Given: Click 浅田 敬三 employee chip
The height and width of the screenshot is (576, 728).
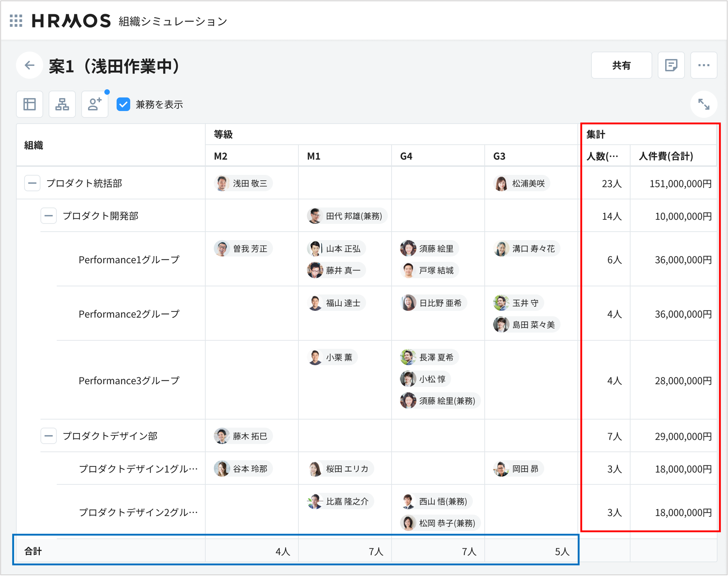Looking at the screenshot, I should point(243,183).
